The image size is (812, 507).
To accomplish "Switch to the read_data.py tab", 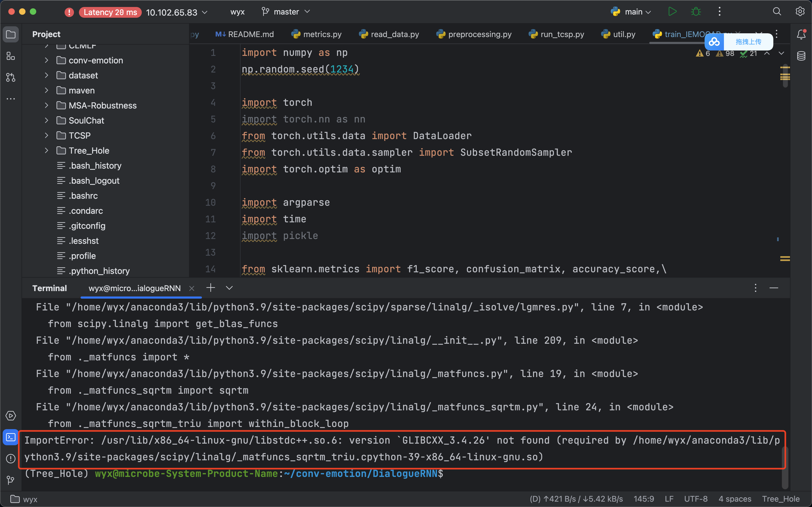I will click(389, 35).
